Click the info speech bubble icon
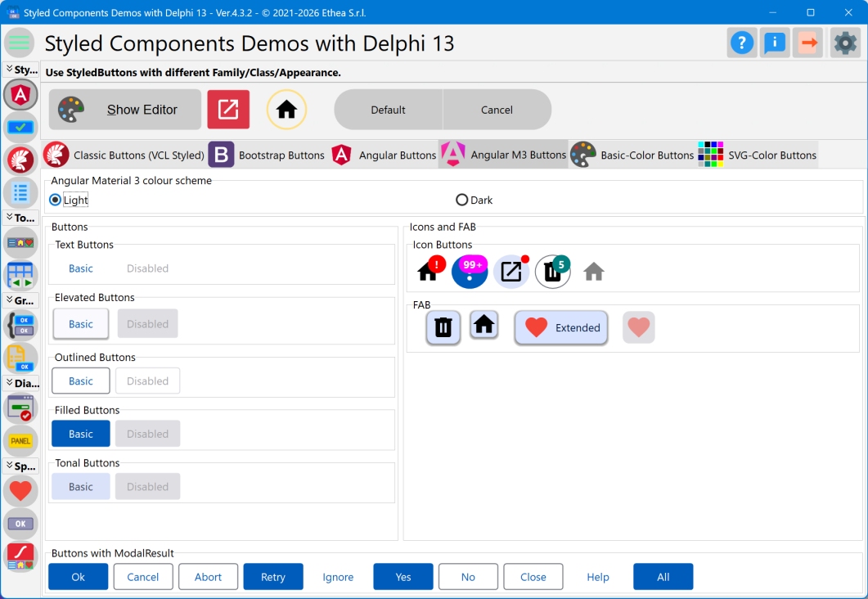Screen dimensions: 868x599 tap(775, 43)
